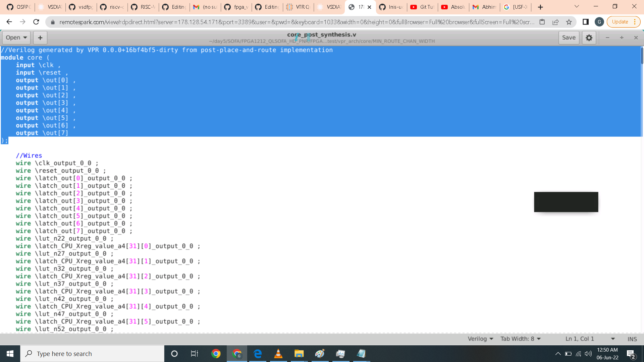This screenshot has height=362, width=644.
Task: Click the Save button
Action: (569, 38)
